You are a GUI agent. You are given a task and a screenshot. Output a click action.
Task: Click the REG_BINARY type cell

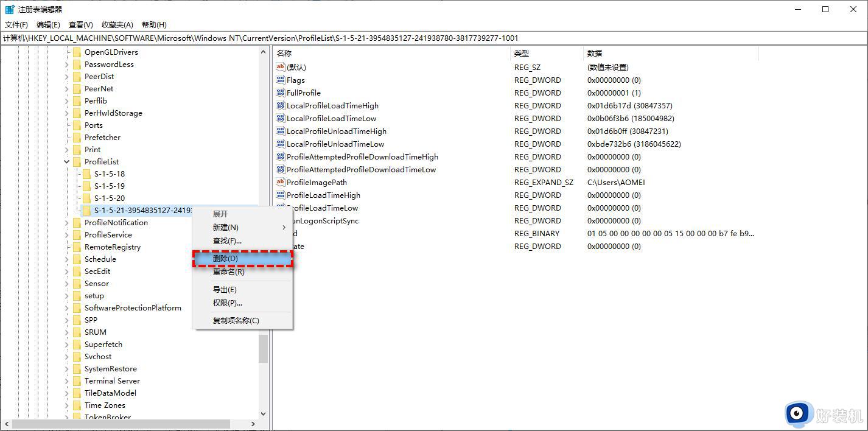point(537,233)
